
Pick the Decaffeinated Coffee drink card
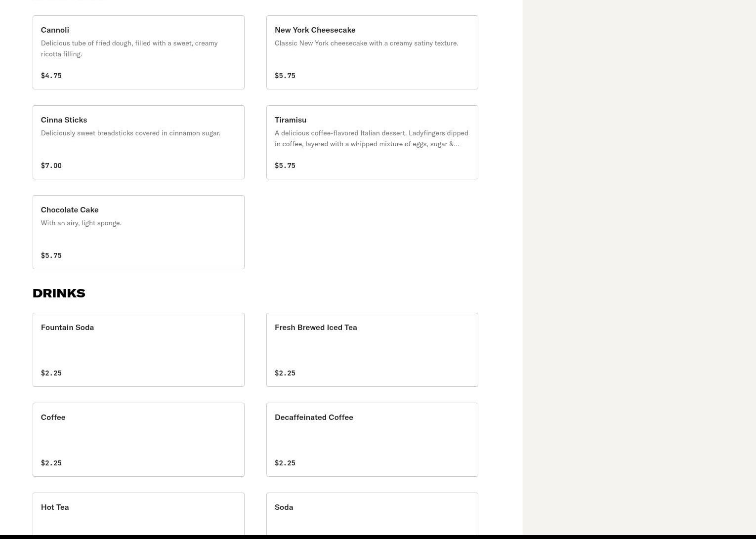[x=372, y=440]
